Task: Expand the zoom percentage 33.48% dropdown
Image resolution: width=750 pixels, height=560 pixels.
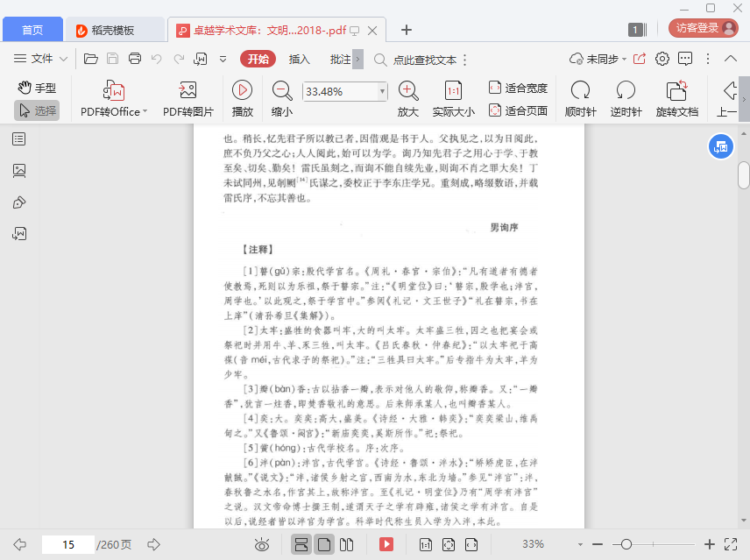Action: 382,91
